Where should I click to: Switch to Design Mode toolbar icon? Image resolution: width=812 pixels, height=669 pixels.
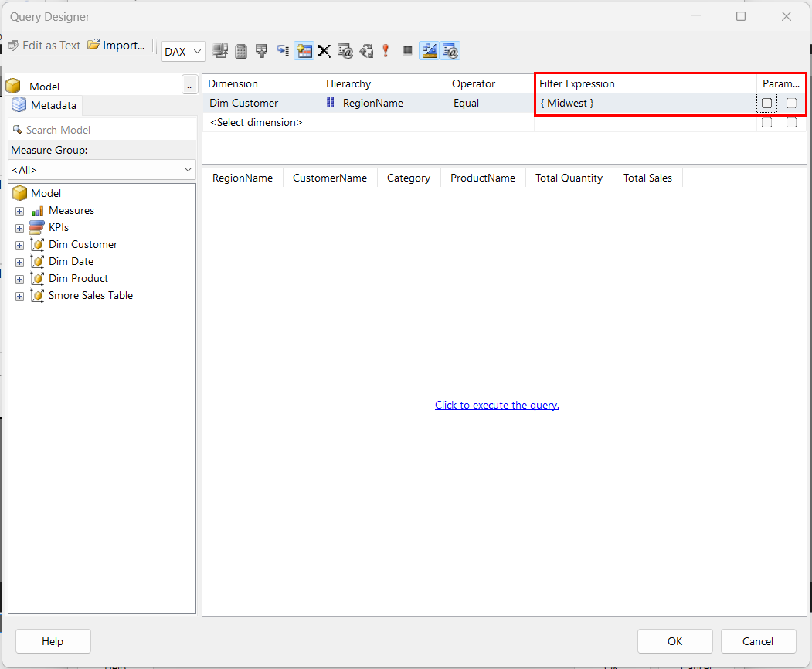click(x=430, y=51)
